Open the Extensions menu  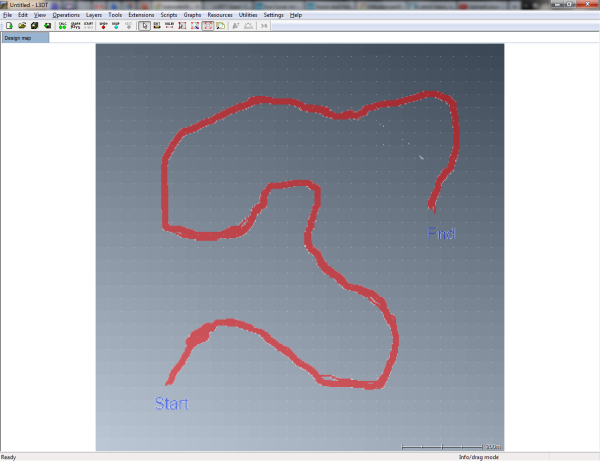pyautogui.click(x=141, y=16)
